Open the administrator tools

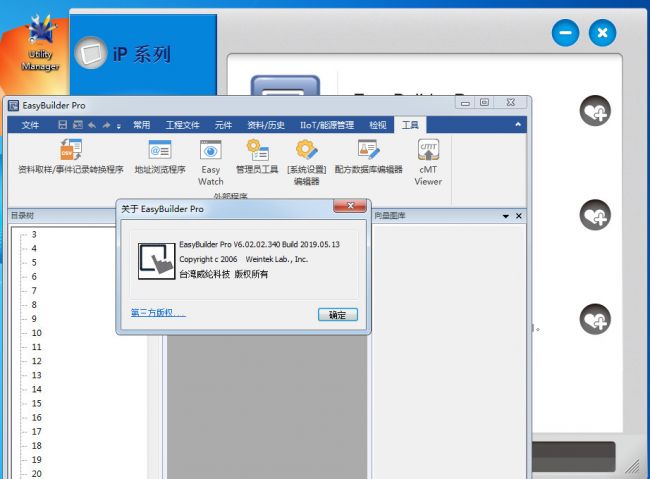(257, 157)
